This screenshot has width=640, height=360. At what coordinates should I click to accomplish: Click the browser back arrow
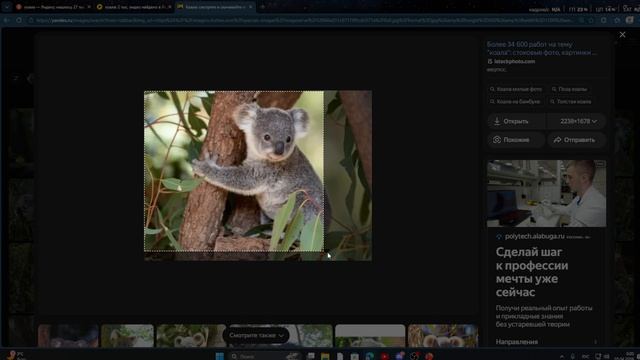coord(7,20)
